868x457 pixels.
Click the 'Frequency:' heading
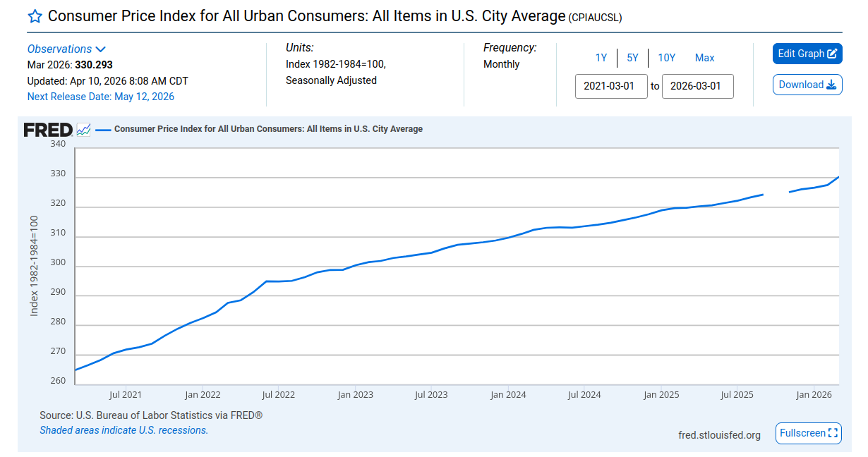coord(510,48)
